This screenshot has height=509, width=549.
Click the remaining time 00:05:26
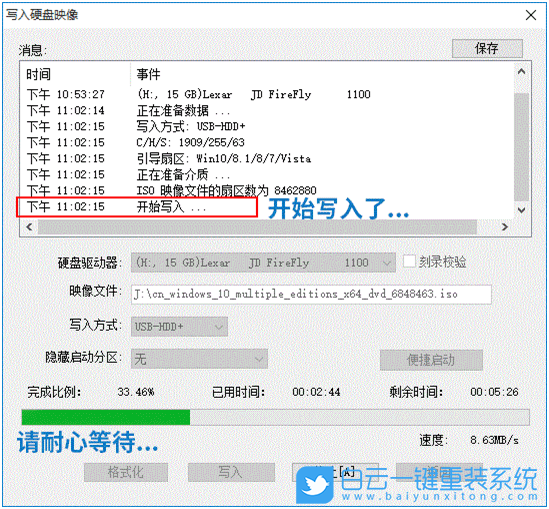tap(494, 392)
